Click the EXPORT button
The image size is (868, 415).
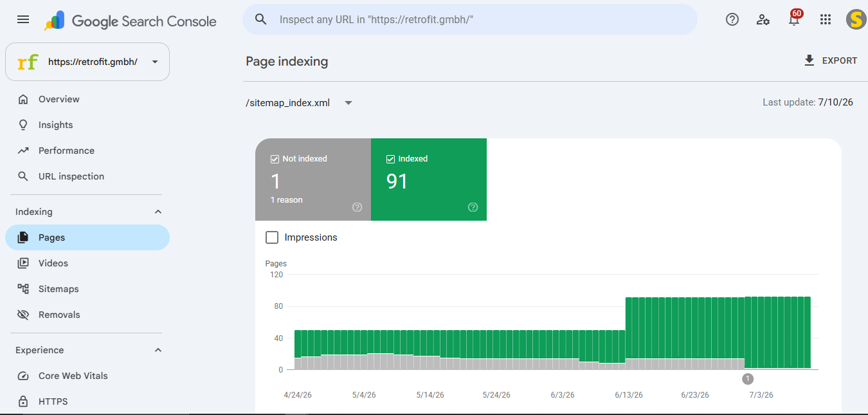[830, 60]
